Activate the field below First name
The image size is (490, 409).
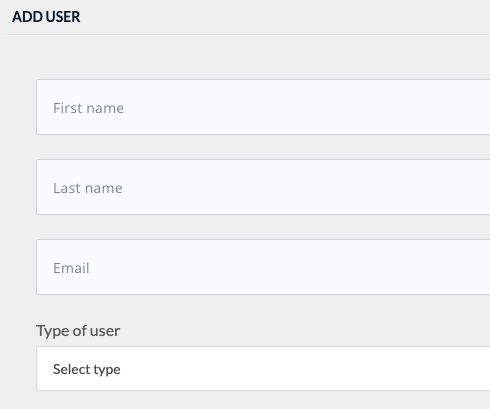[263, 187]
